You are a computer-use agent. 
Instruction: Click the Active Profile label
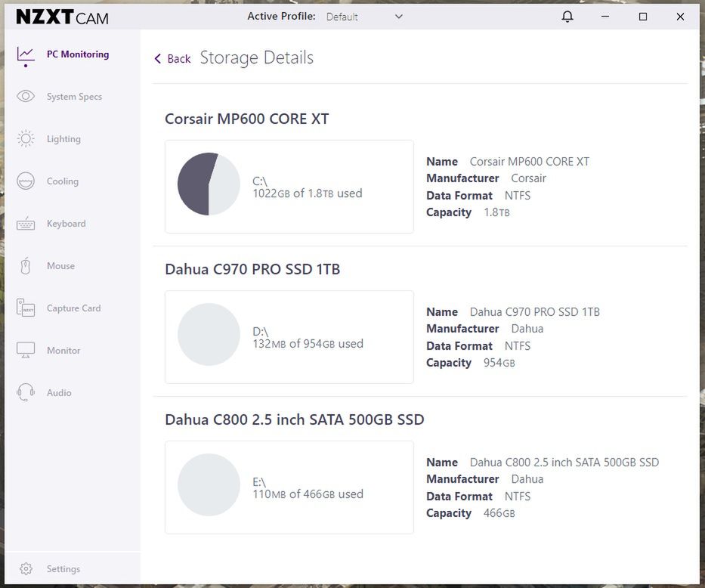(x=281, y=16)
